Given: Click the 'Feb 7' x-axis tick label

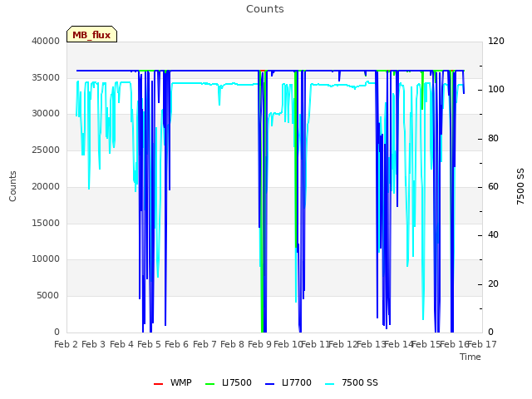Looking at the screenshot, I should point(204,344).
